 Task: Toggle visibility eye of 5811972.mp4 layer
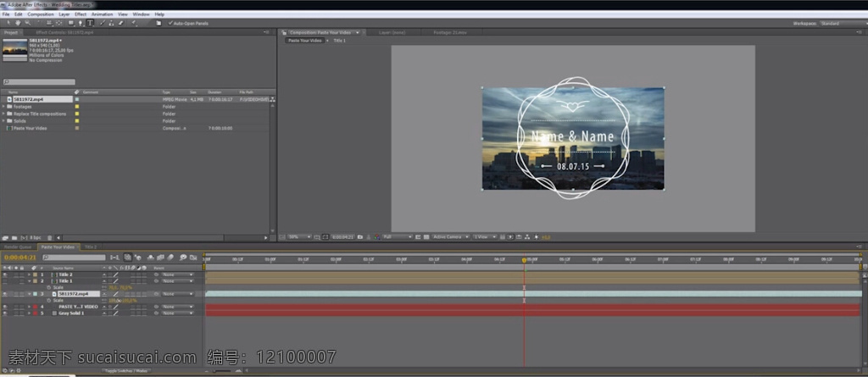click(x=5, y=294)
